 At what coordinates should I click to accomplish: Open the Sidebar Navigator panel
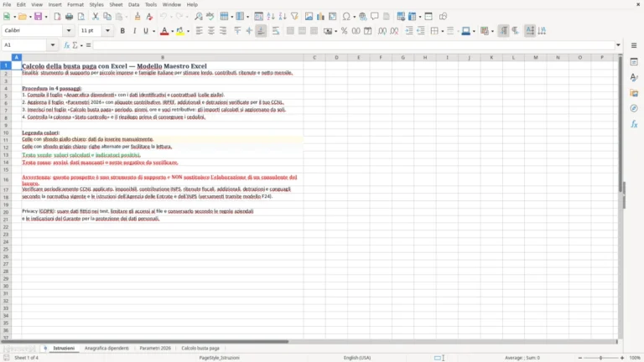634,108
